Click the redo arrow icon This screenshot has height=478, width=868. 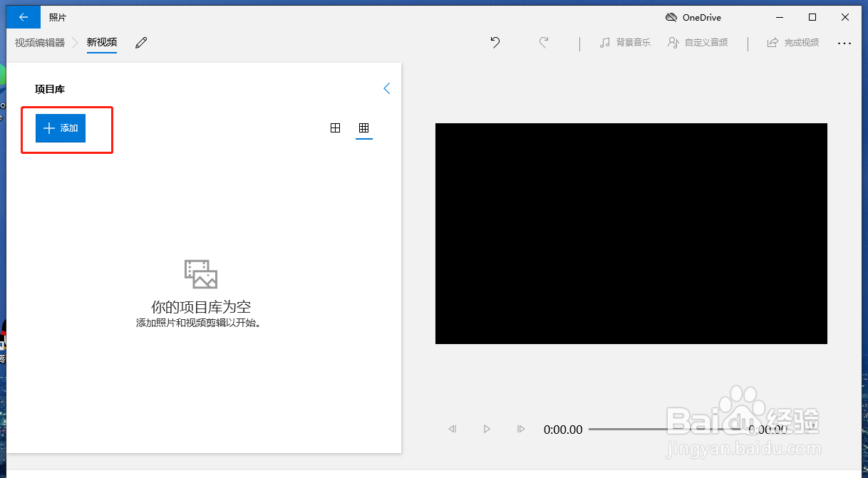point(544,42)
